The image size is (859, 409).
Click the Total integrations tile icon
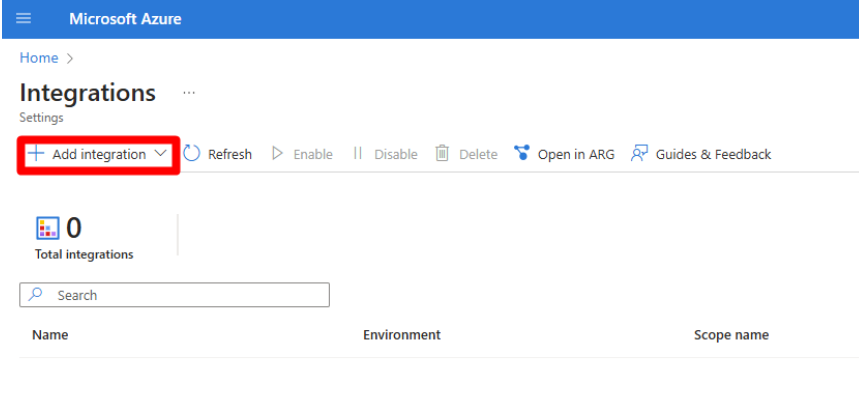[x=47, y=228]
